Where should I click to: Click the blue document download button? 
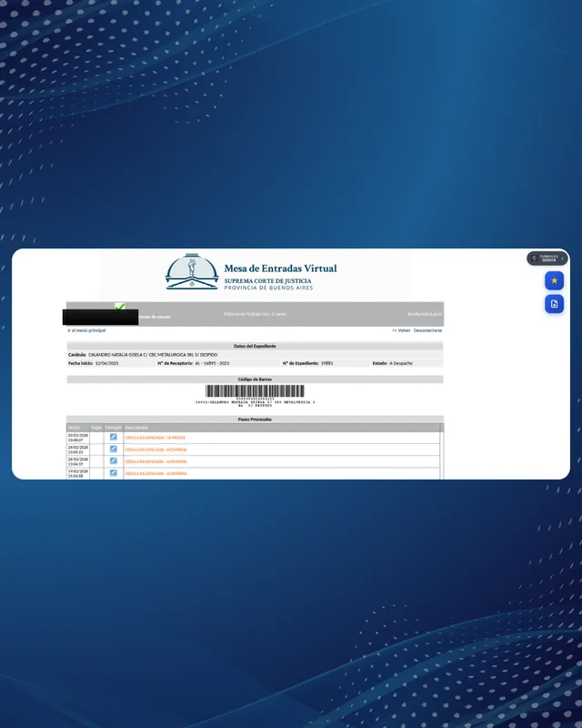click(554, 304)
